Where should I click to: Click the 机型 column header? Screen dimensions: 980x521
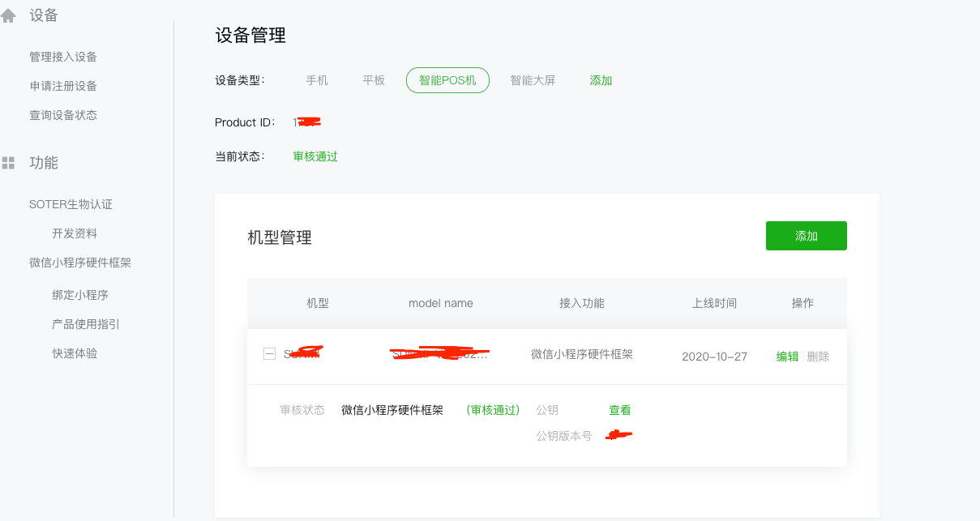[318, 303]
